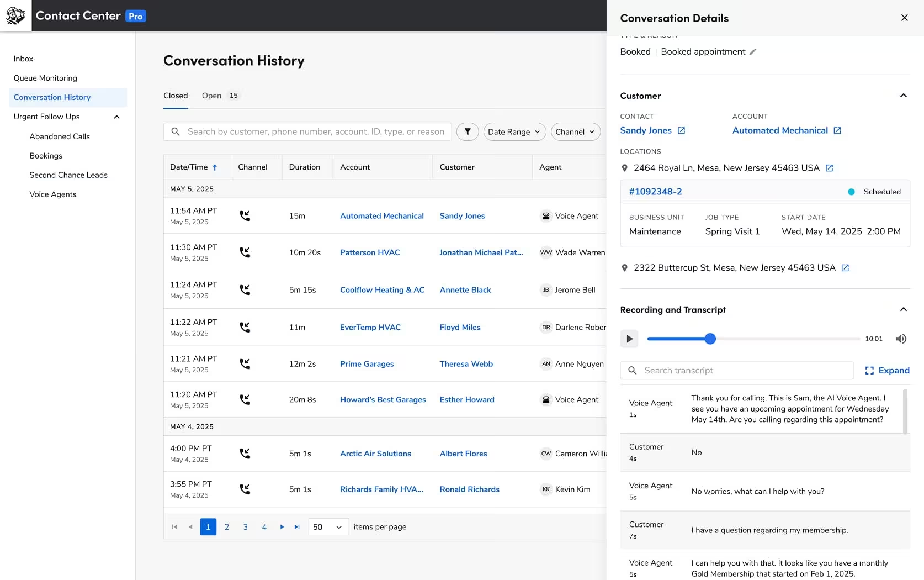This screenshot has width=924, height=580.
Task: Open the Sandy Jones customer link
Action: coord(647,130)
